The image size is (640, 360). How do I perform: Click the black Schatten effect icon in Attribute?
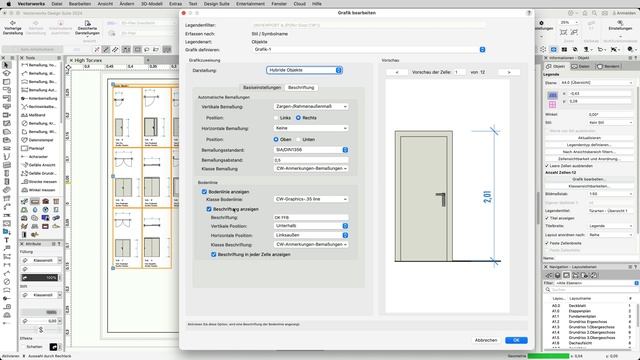click(53, 347)
